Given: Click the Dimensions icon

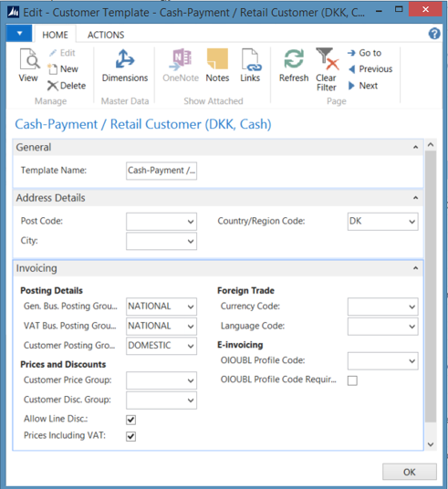Looking at the screenshot, I should [125, 58].
